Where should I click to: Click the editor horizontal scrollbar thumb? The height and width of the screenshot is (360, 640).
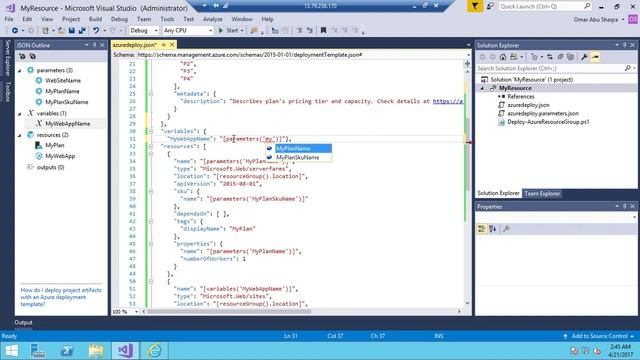(229, 311)
